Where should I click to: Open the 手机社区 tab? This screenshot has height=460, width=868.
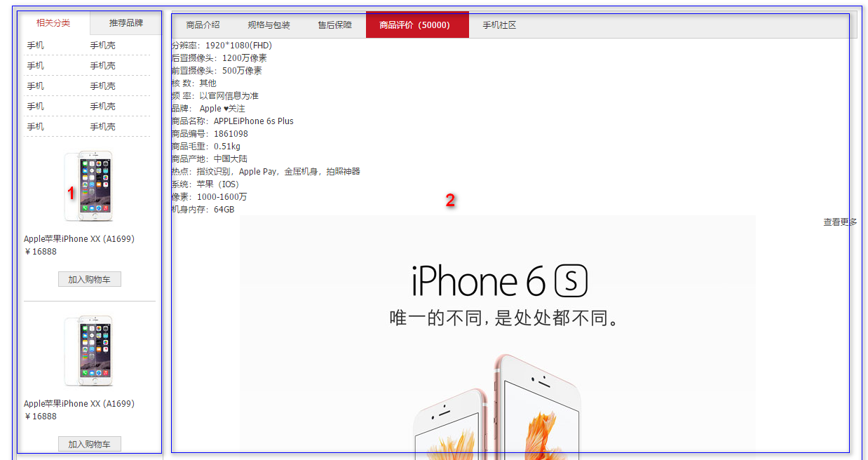pos(499,25)
